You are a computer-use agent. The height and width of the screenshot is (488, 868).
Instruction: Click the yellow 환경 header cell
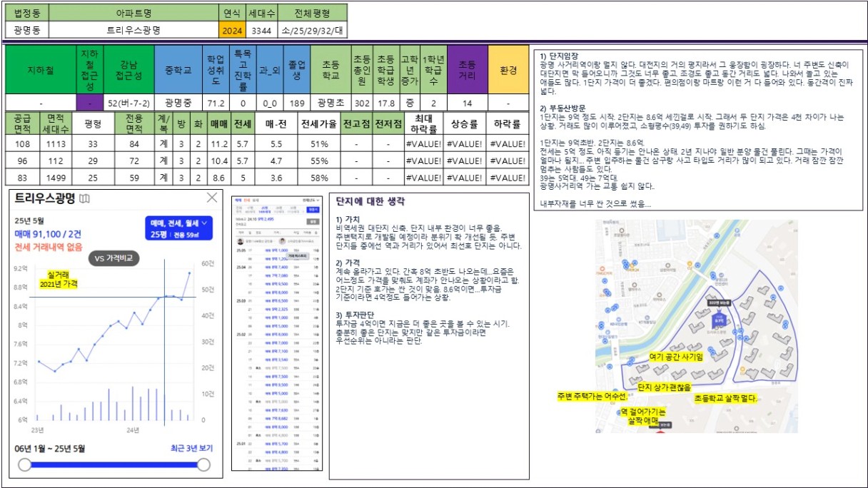pyautogui.click(x=508, y=71)
